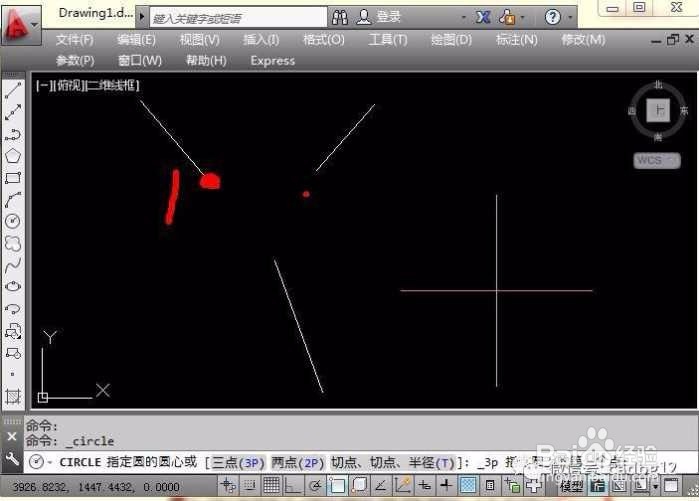Open the WCS coordinate system dropdown
Screen dimensions: 699x501
657,160
